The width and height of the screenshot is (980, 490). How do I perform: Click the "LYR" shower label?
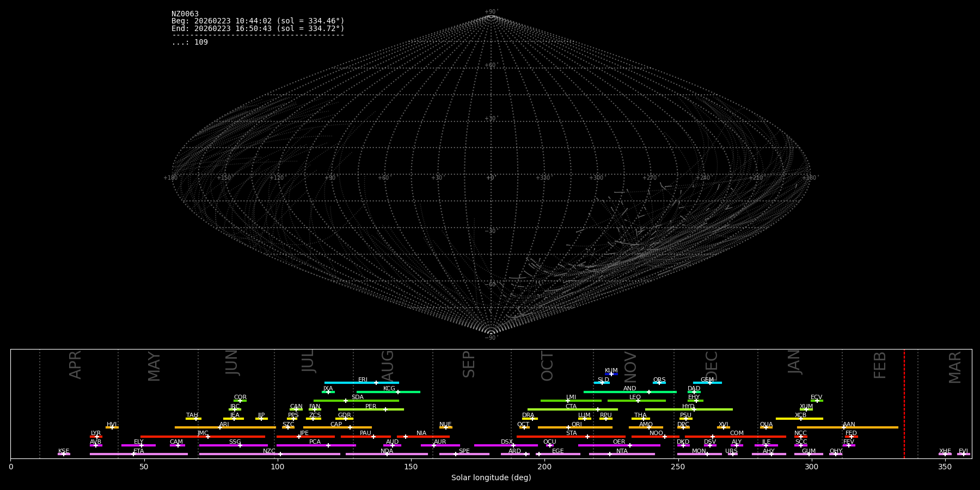click(x=96, y=433)
